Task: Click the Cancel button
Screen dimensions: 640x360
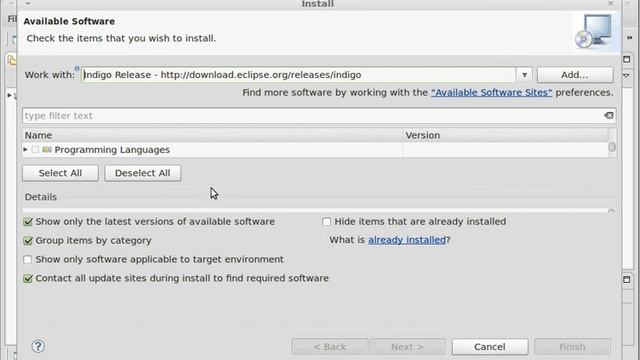Action: pyautogui.click(x=490, y=347)
